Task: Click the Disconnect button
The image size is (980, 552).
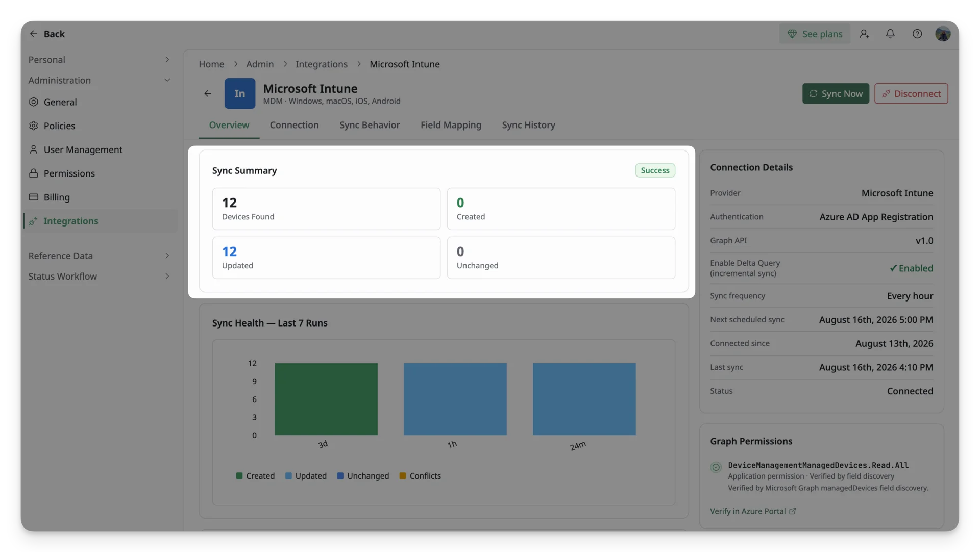Action: click(x=911, y=93)
